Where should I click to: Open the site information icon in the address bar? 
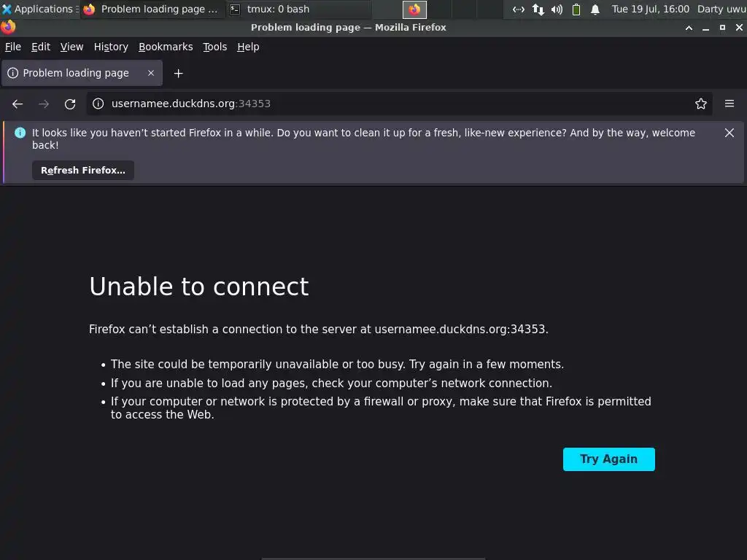98,104
